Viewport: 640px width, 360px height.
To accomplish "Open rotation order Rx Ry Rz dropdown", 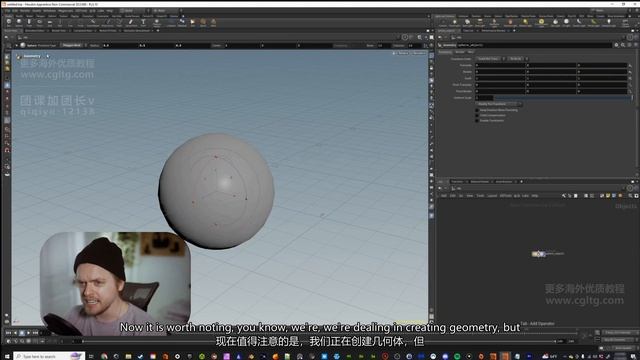I will 518,59.
